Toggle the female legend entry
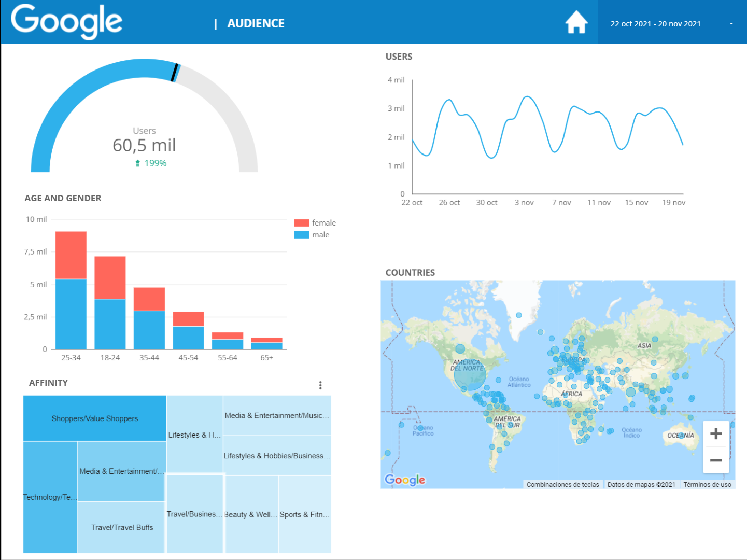The height and width of the screenshot is (560, 747). coord(315,222)
